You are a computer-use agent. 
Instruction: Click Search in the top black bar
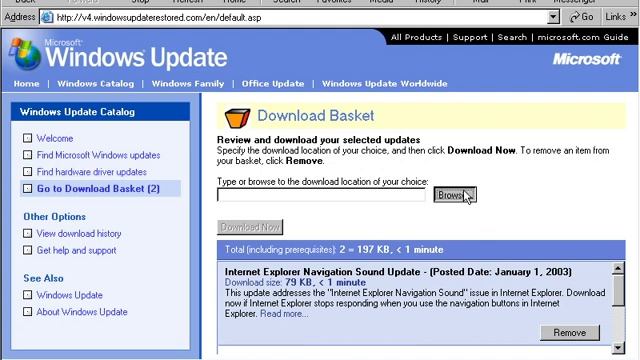click(512, 37)
